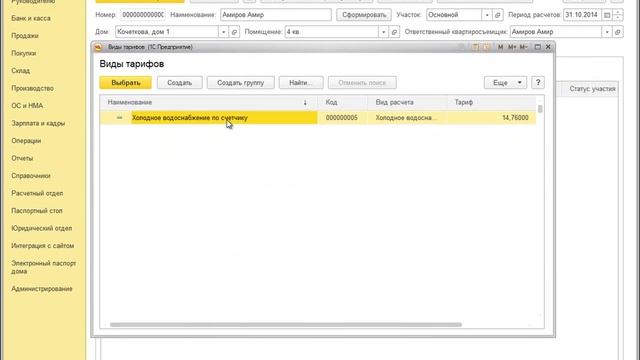Open the Найти... search button
Viewport: 640px width, 360px height.
tap(301, 83)
